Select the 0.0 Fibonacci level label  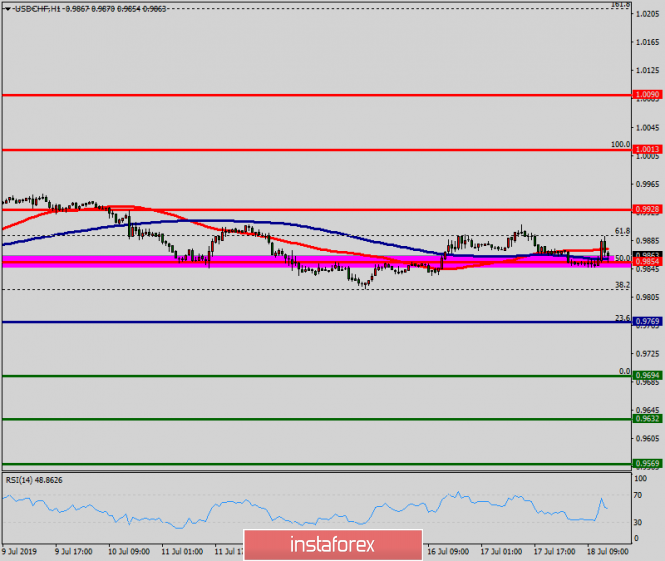[625, 371]
